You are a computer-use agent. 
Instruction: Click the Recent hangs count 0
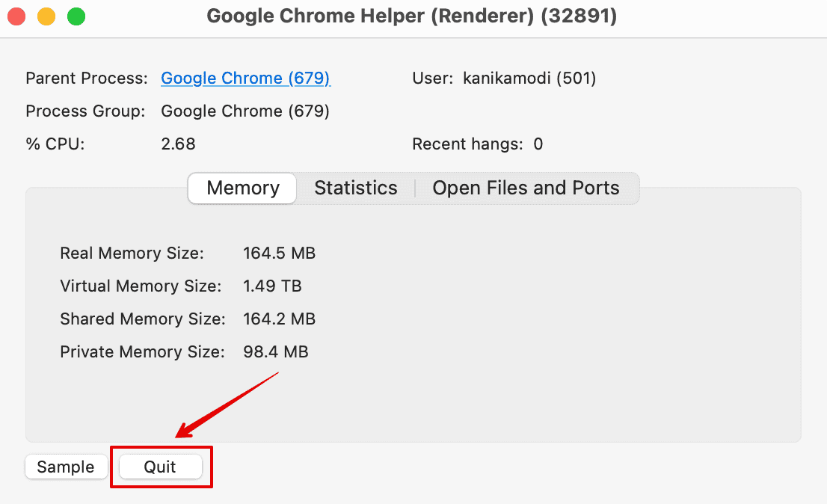[x=538, y=144]
